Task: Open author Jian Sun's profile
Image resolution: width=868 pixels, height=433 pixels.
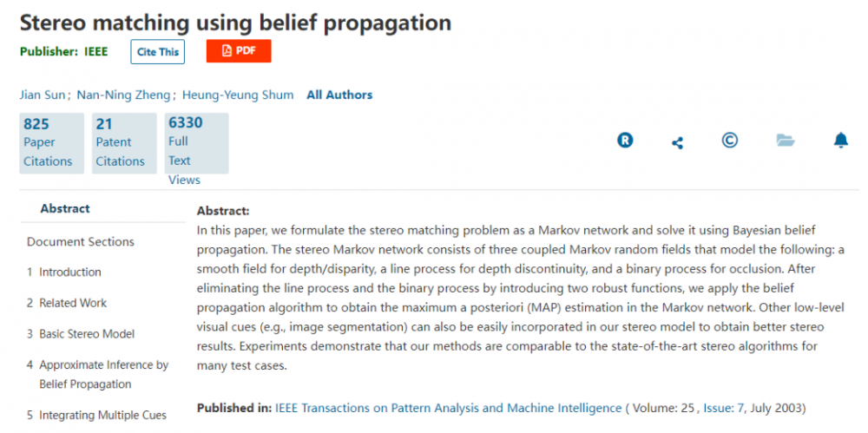Action: (x=42, y=95)
